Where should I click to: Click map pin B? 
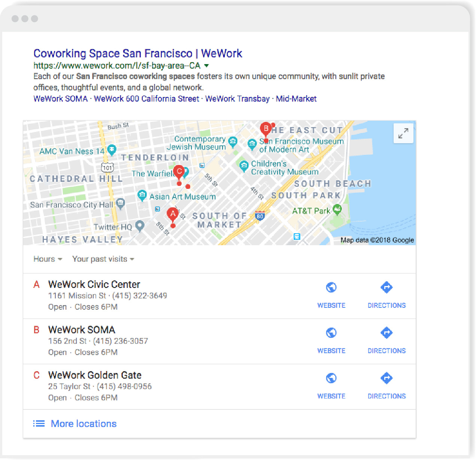point(266,130)
